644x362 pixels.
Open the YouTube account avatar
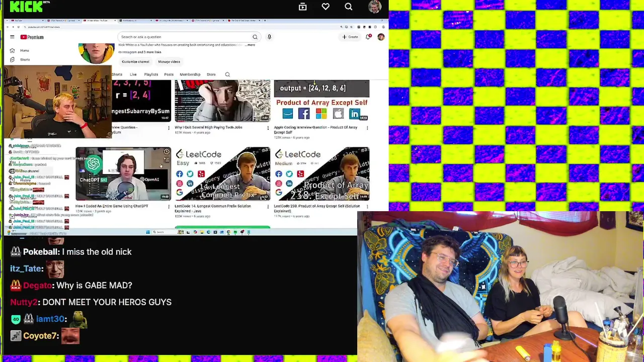click(x=381, y=37)
